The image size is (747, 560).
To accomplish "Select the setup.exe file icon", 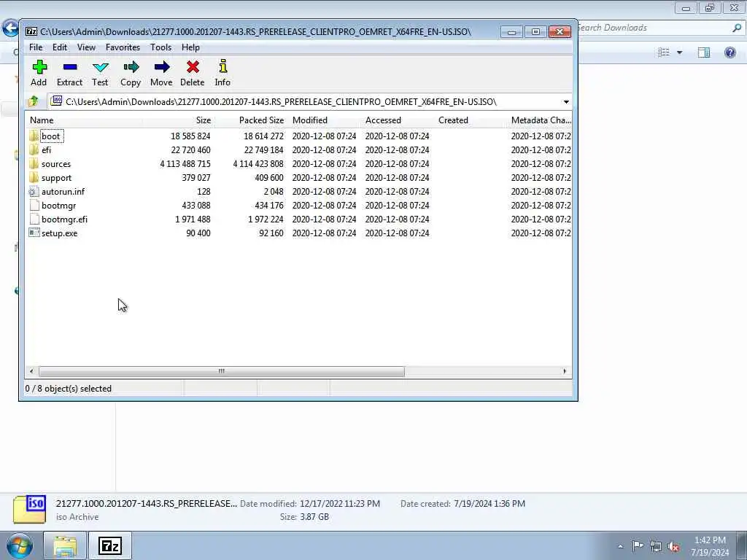I will [34, 233].
